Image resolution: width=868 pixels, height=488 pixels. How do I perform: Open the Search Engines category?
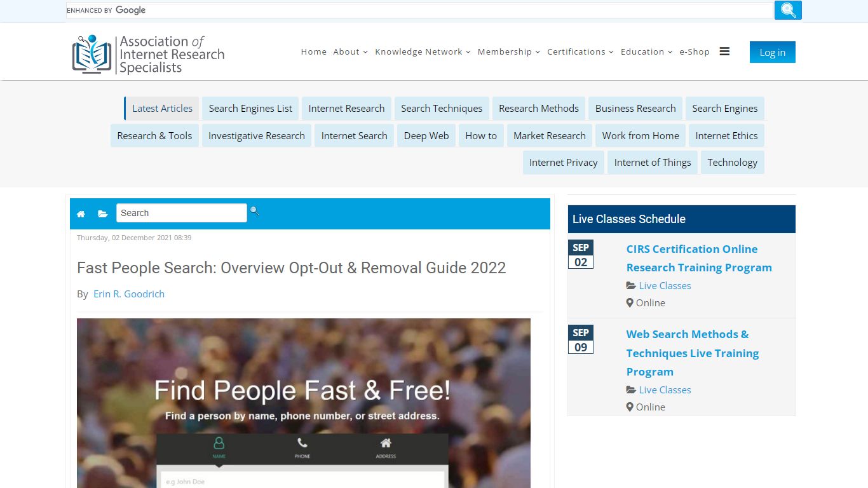725,109
